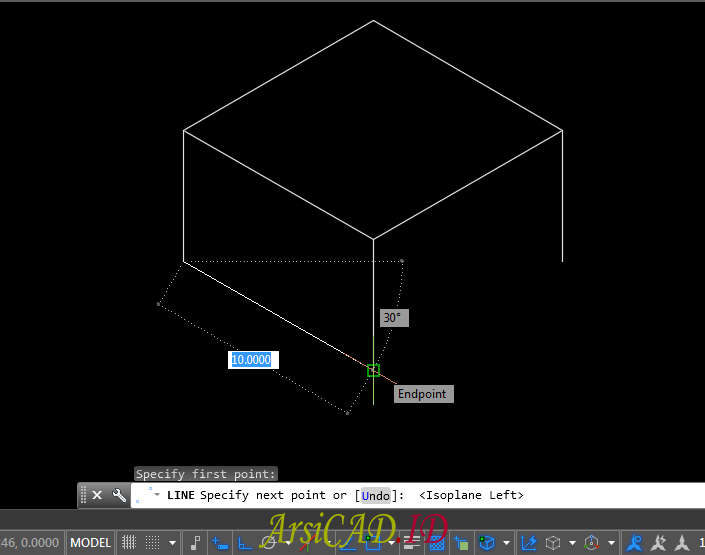Toggle show annotation objects blue icon
Screen dimensions: 705x555
pos(634,543)
